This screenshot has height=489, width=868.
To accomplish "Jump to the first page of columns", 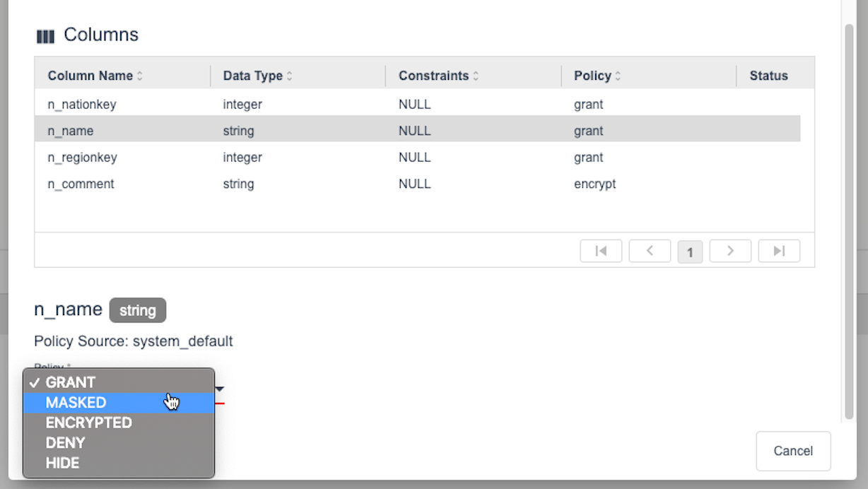I will pyautogui.click(x=601, y=251).
